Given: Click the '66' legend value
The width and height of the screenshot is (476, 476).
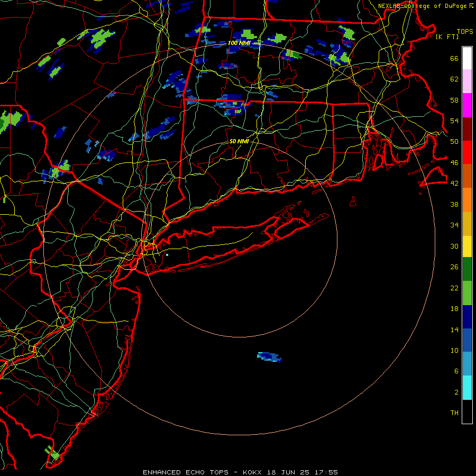Looking at the screenshot, I should pyautogui.click(x=454, y=58).
